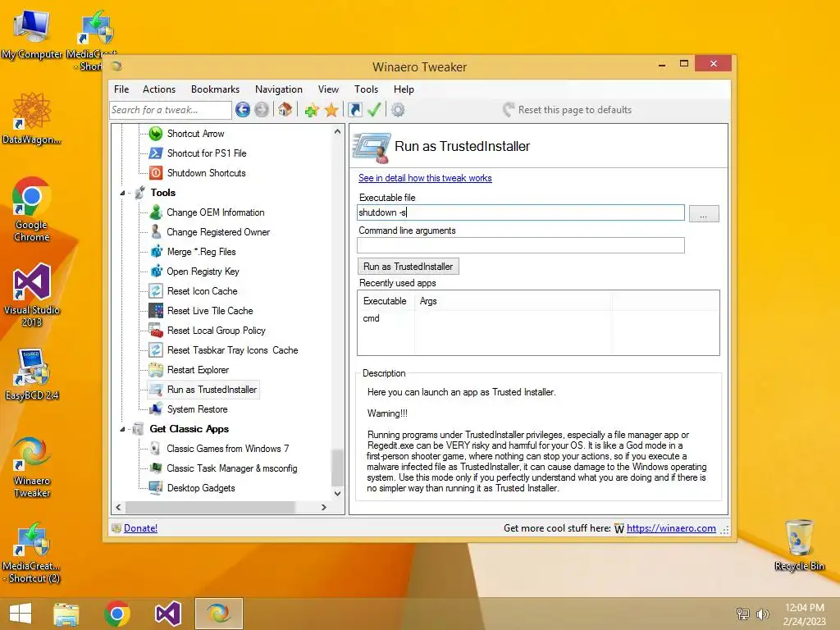Select Merge *.Reg Files tool
Screen dimensions: 840x630
[201, 252]
